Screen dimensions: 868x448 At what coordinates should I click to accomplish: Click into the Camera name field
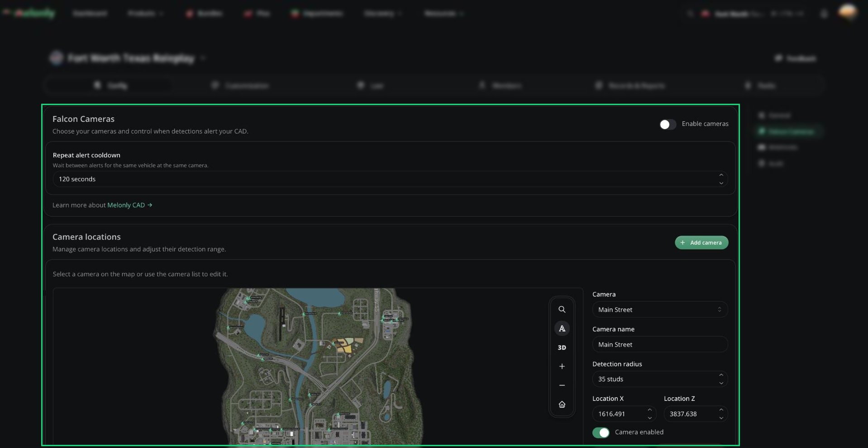coord(660,344)
